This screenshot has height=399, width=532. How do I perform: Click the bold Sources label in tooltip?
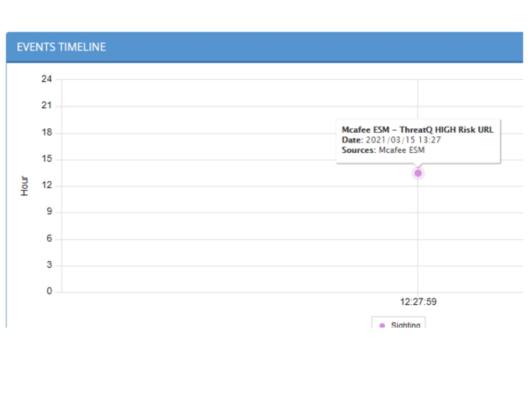(x=359, y=150)
